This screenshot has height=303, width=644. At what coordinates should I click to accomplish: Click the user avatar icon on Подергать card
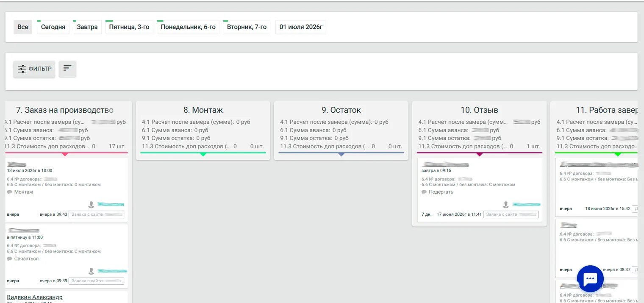(505, 205)
